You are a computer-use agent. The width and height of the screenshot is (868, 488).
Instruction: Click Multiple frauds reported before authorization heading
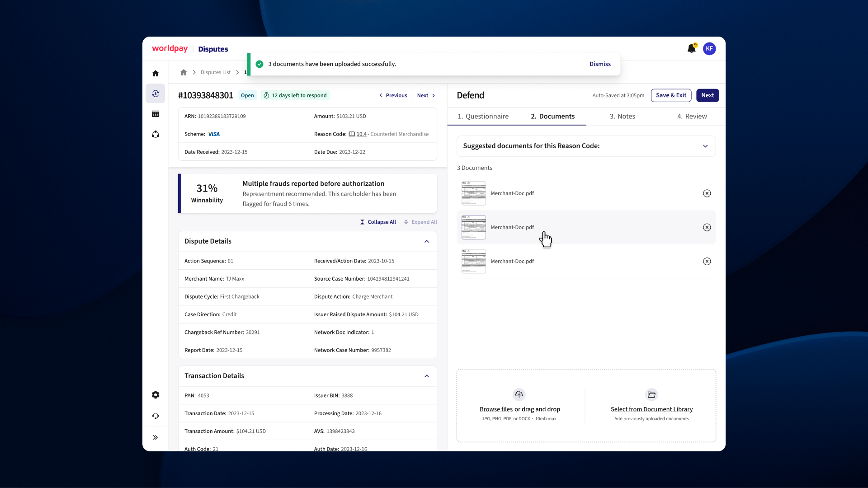point(313,183)
